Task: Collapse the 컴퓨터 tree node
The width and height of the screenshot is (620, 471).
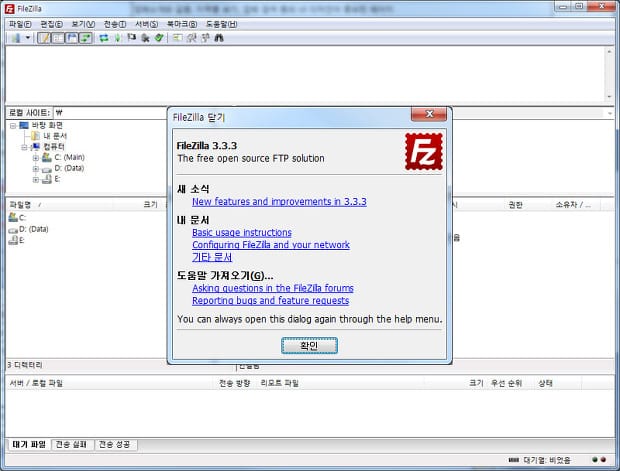Action: coord(25,147)
